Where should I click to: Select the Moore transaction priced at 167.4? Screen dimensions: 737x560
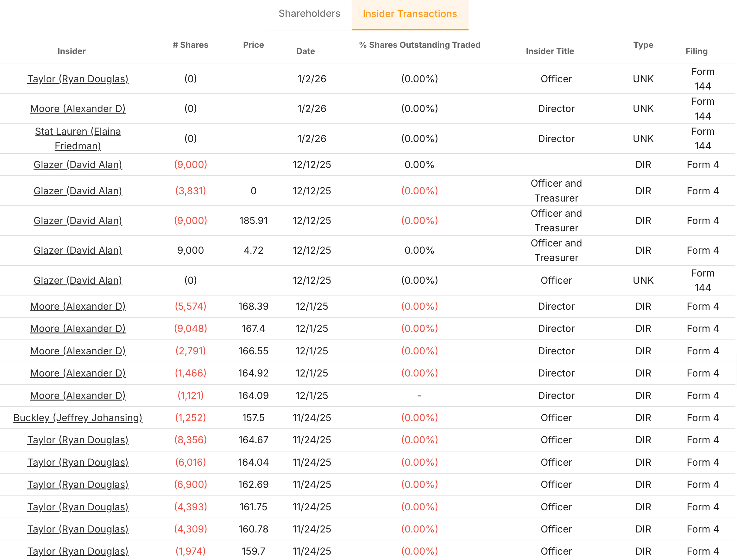pos(253,328)
